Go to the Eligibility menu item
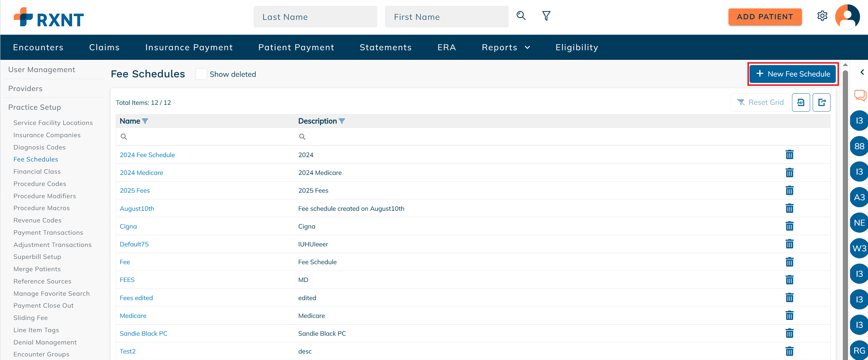The height and width of the screenshot is (360, 868). pos(577,47)
